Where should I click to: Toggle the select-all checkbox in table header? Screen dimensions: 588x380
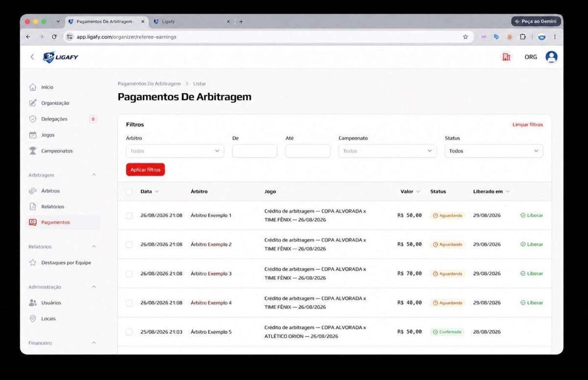(x=129, y=192)
